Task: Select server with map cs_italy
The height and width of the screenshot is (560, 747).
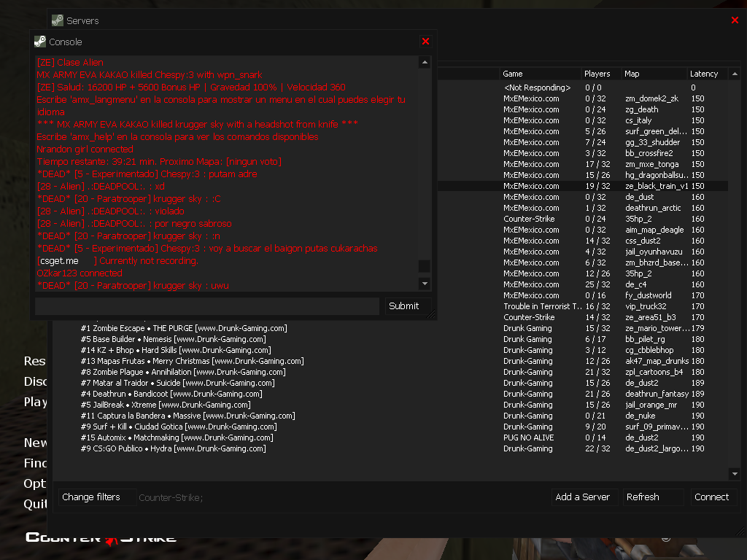Action: click(x=582, y=120)
